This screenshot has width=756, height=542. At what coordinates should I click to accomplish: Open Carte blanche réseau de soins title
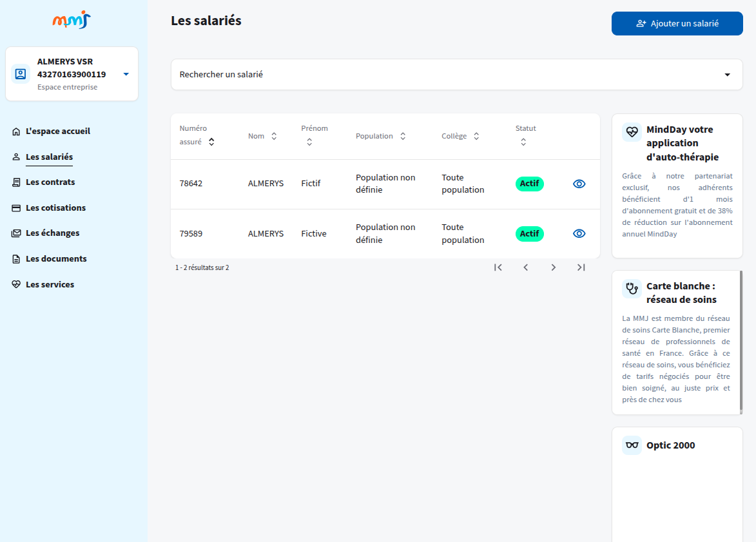pos(681,293)
